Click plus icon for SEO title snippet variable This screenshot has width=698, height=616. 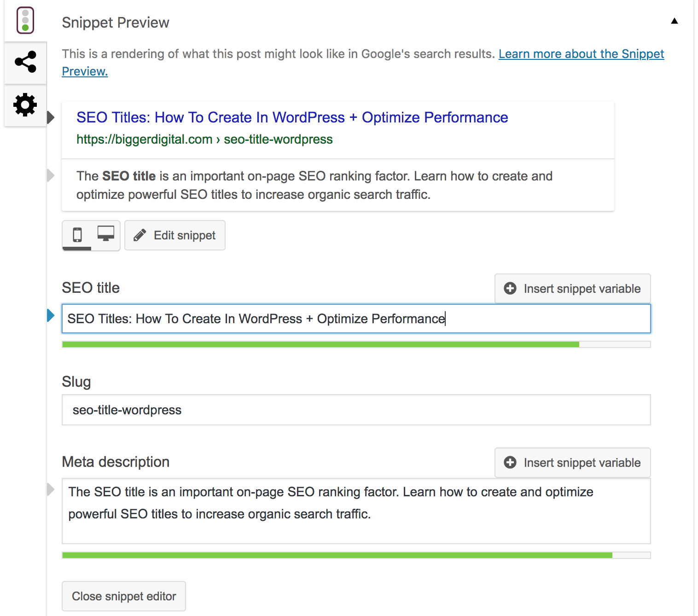point(510,288)
